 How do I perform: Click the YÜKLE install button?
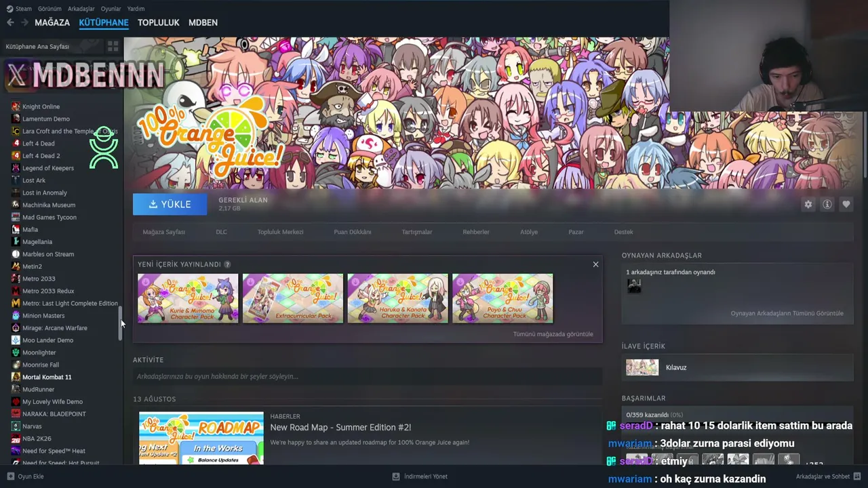(170, 204)
